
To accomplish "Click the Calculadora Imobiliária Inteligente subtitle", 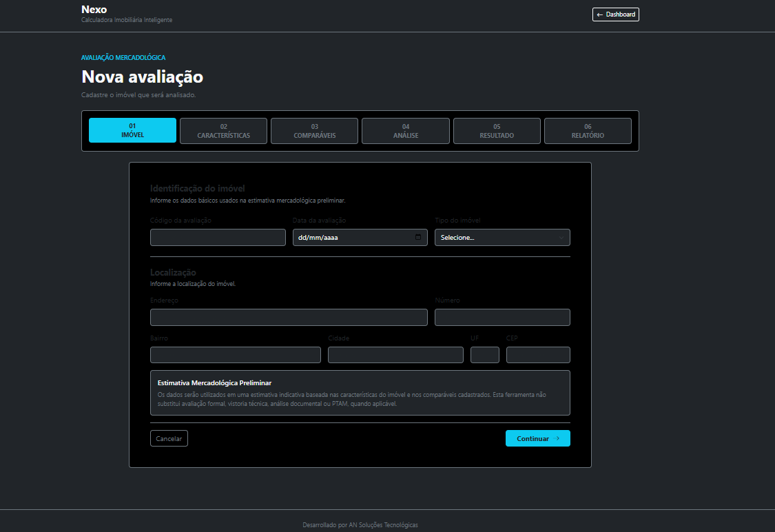I will click(127, 20).
